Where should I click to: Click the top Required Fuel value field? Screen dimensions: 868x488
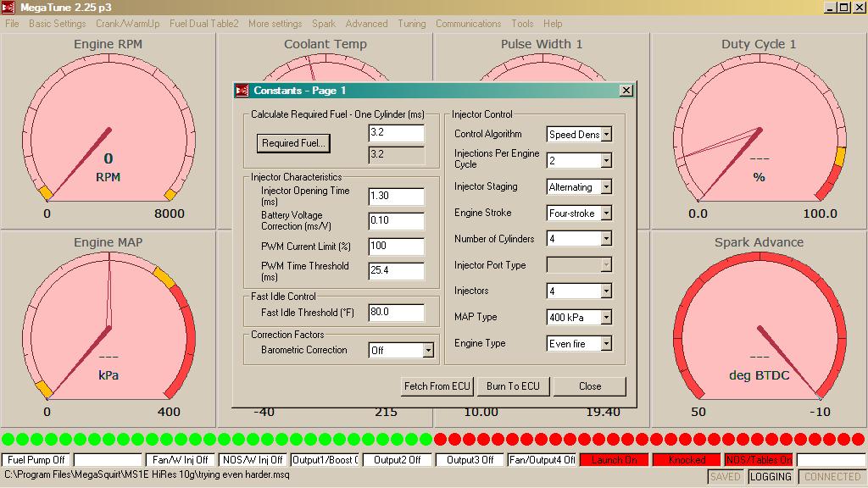[397, 133]
